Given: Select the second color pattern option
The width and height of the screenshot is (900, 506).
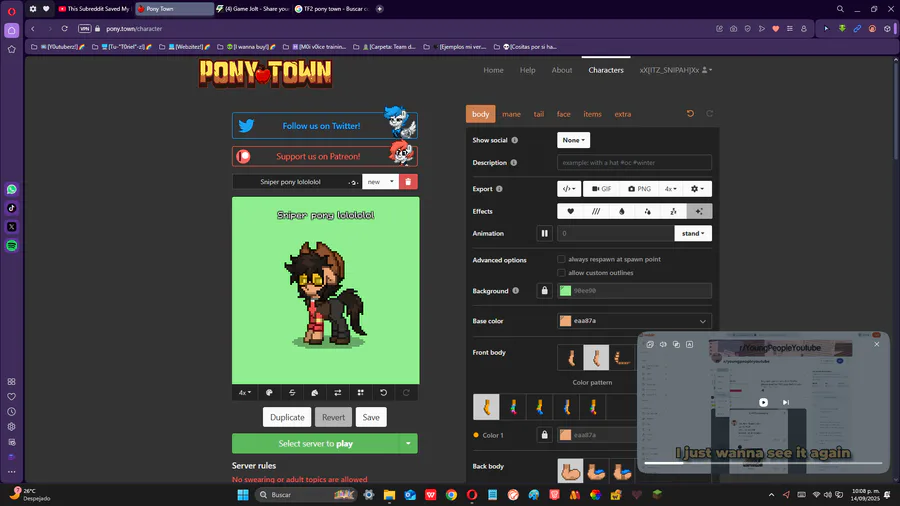Looking at the screenshot, I should tap(513, 407).
